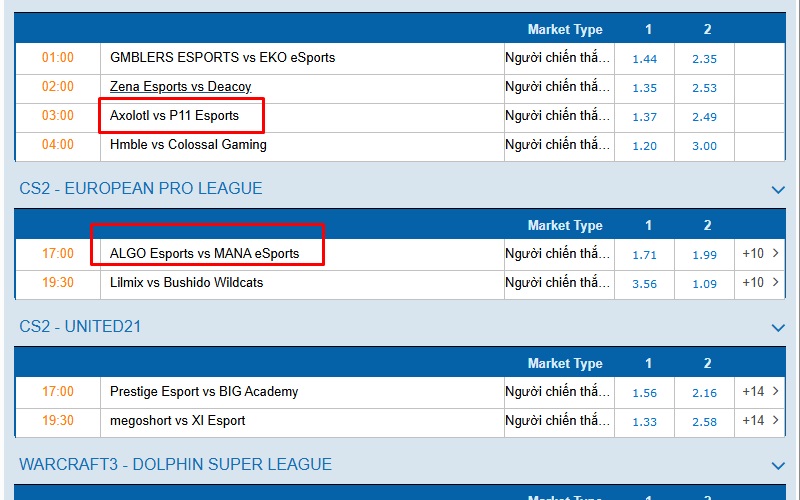This screenshot has width=800, height=500.
Task: Pick odds 2.35 for EKO eSports
Action: tap(705, 59)
